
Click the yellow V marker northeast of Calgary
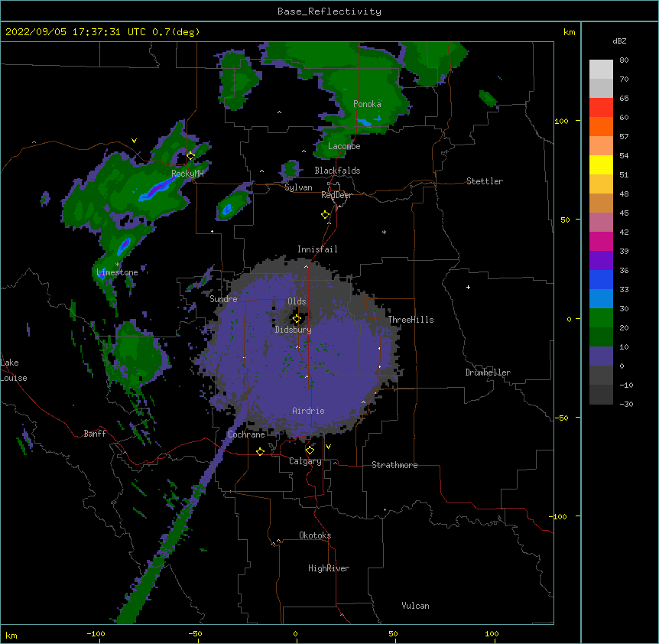[x=328, y=447]
